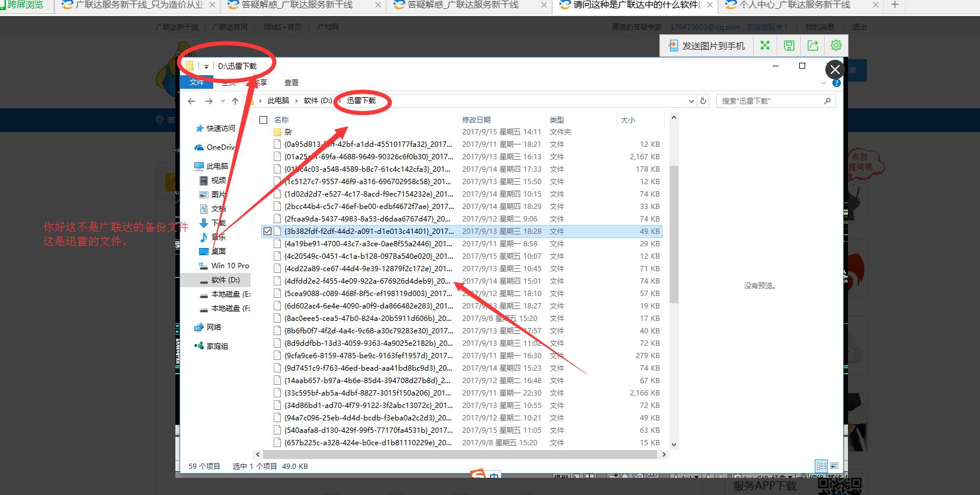
Task: Click the file list scroll-down arrow
Action: tap(674, 444)
